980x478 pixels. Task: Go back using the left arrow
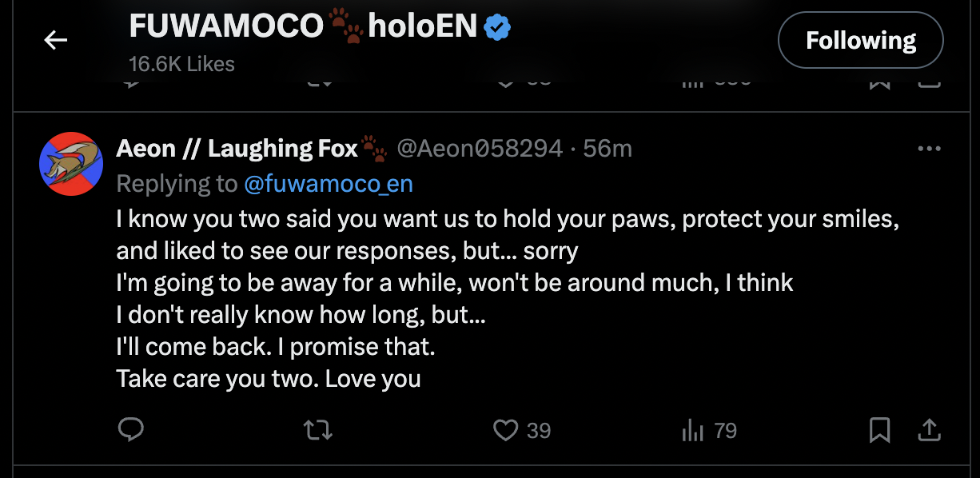pos(56,40)
